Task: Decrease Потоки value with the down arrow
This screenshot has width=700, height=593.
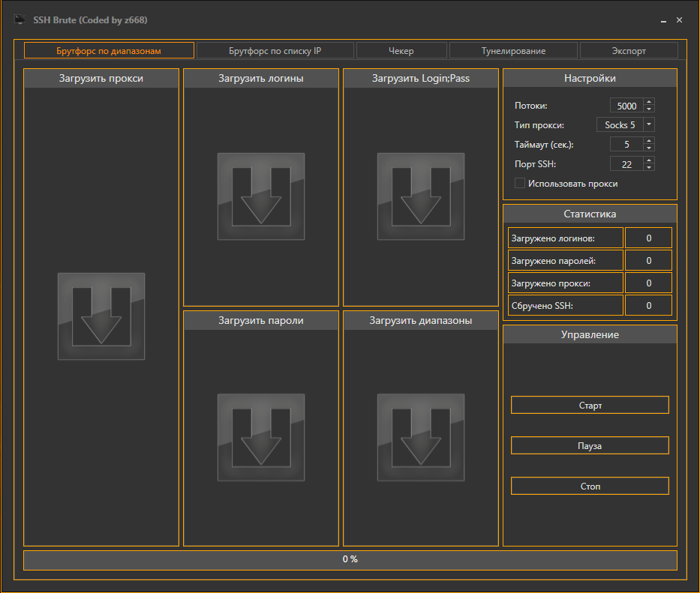Action: tap(649, 109)
